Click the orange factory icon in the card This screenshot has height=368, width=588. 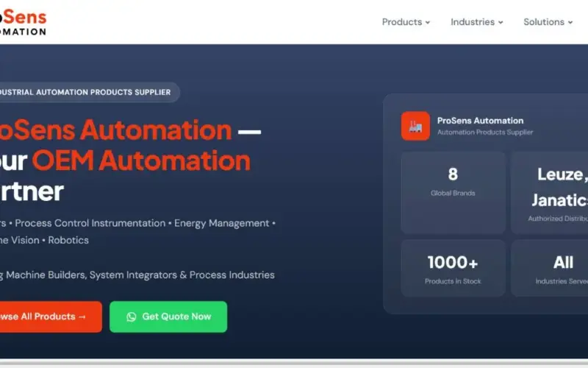tap(415, 126)
